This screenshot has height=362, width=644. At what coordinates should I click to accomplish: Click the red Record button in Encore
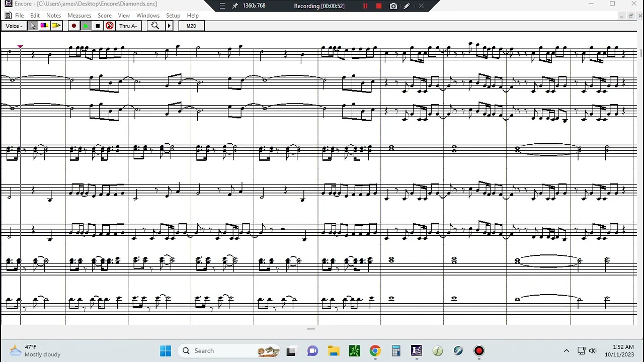click(x=73, y=26)
